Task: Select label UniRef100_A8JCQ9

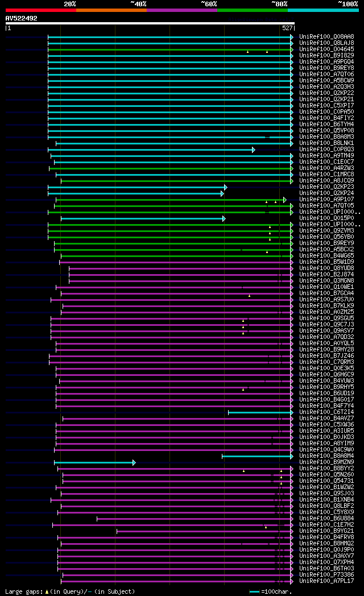Action: pos(326,181)
